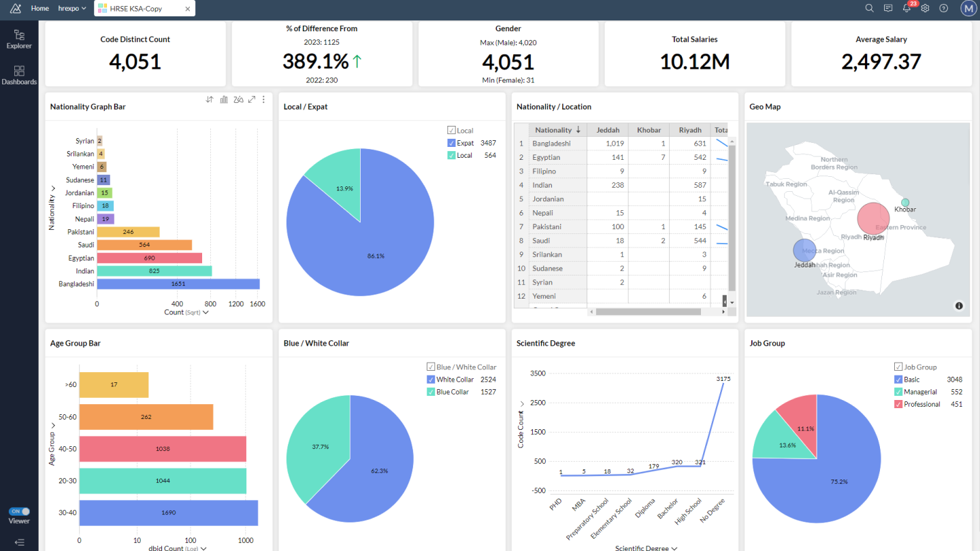Uncheck the Professional legend checkbox
The width and height of the screenshot is (980, 551).
[x=898, y=404]
